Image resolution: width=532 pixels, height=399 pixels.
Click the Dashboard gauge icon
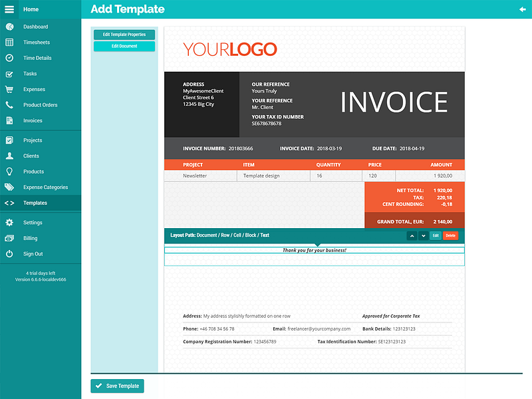coord(9,27)
